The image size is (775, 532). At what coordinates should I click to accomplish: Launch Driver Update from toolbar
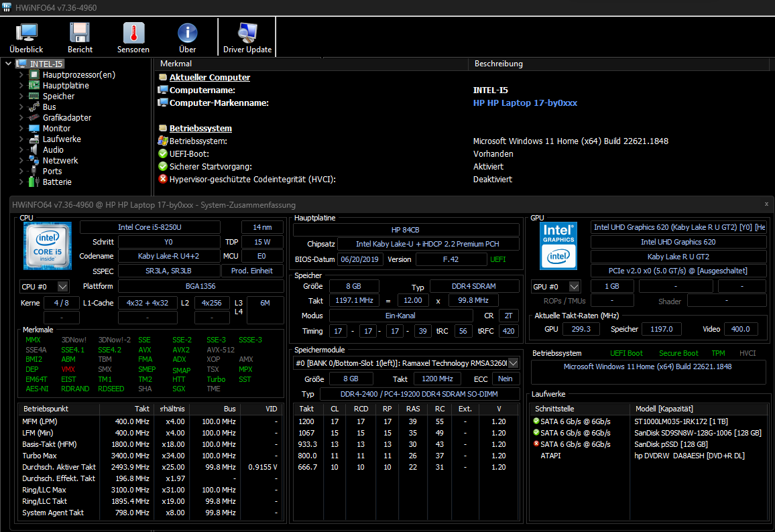pyautogui.click(x=247, y=38)
